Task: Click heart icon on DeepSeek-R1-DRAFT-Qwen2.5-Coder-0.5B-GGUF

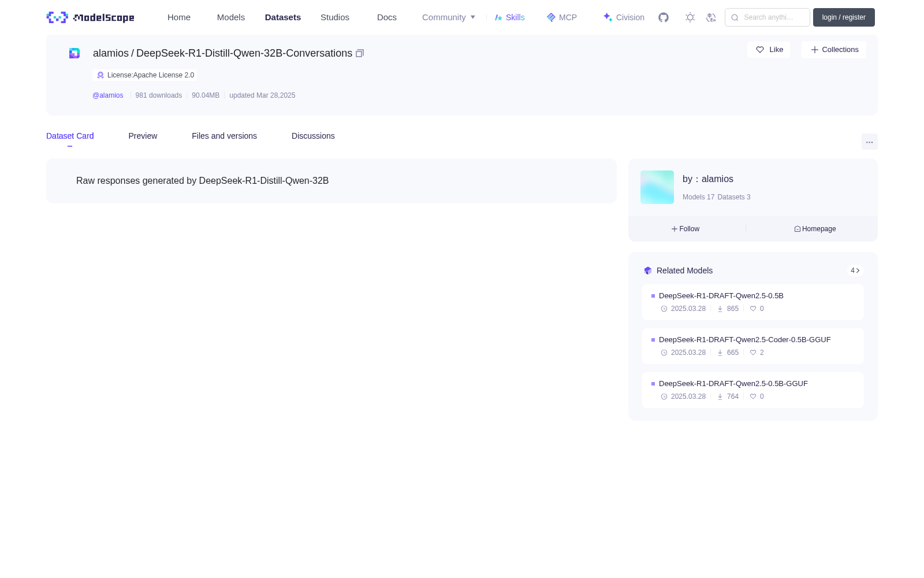Action: click(x=753, y=353)
